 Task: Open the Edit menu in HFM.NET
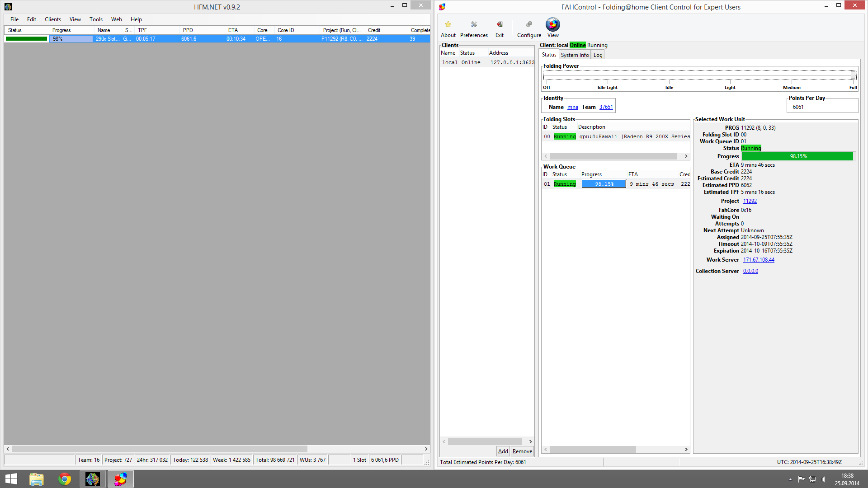32,19
